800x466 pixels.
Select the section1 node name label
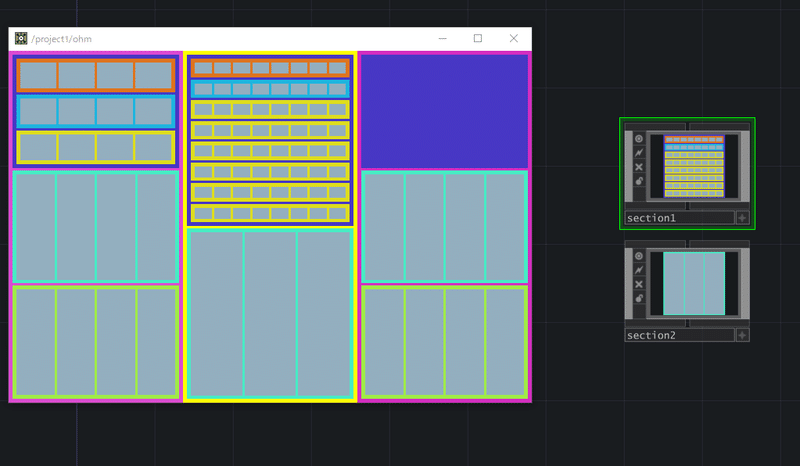tap(680, 218)
